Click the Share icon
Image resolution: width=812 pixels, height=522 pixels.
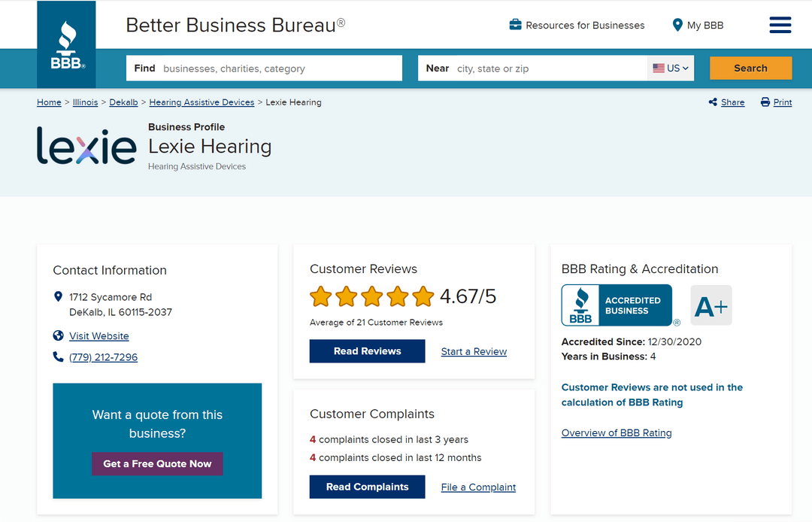(713, 102)
